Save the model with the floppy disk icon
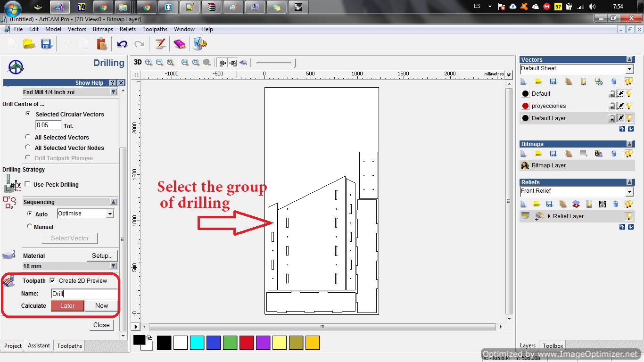 [x=46, y=44]
